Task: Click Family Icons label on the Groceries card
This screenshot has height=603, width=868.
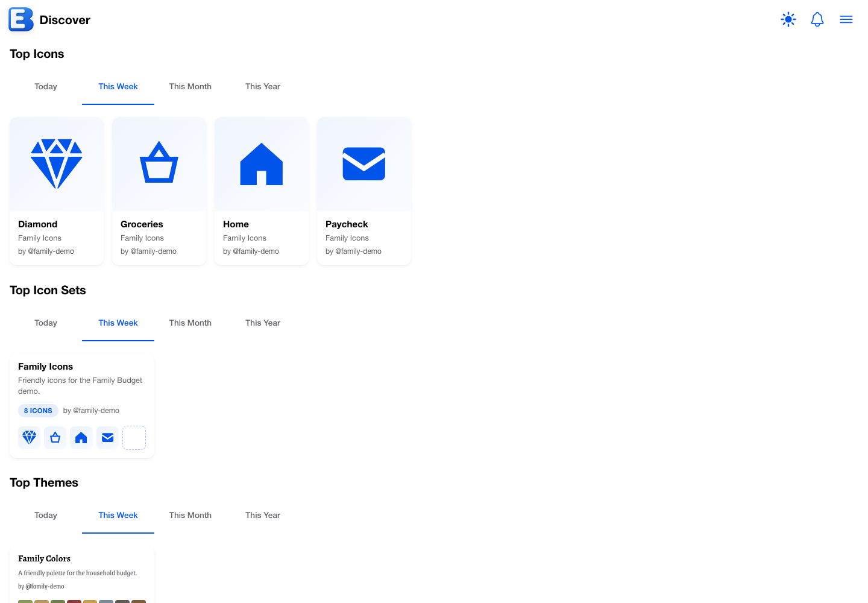Action: (x=142, y=238)
